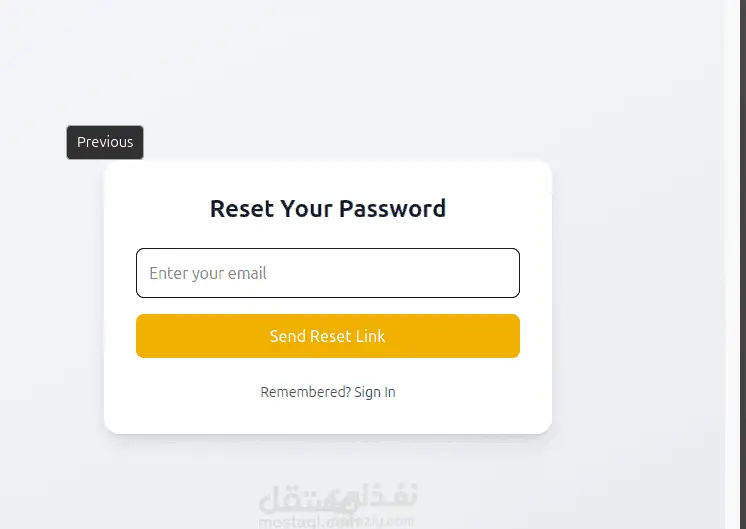Click the mostaql.com watermark text
746x529 pixels.
(x=337, y=521)
